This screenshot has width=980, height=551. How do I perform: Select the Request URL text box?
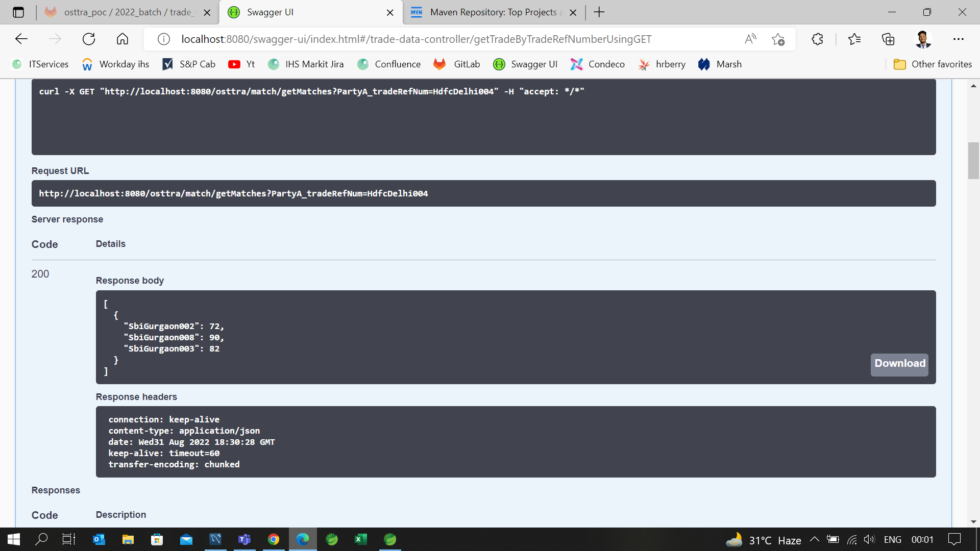(483, 193)
